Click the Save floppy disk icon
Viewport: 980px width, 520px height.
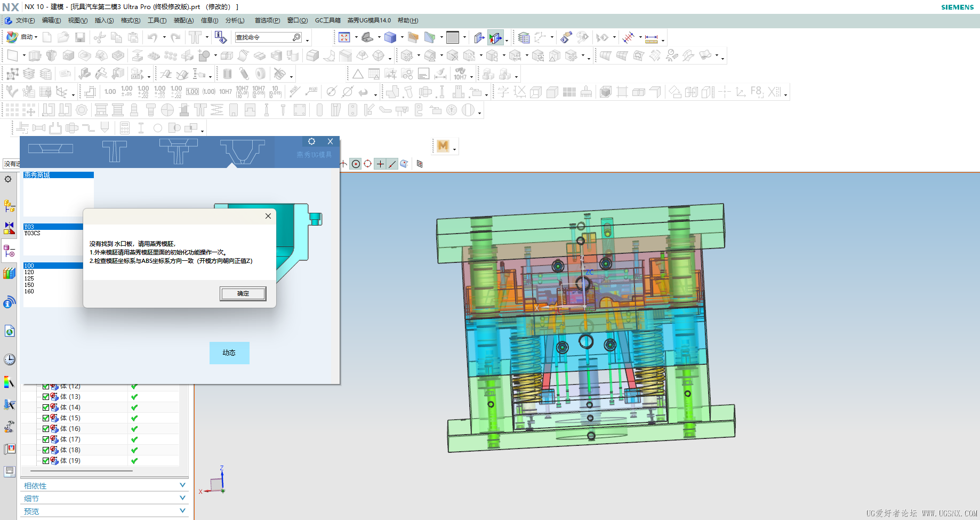[80, 37]
